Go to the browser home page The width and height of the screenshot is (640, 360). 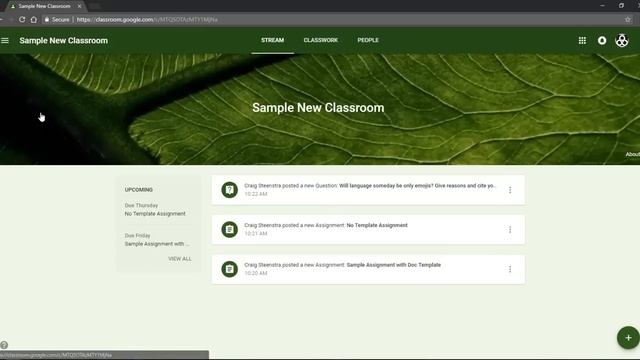34,19
